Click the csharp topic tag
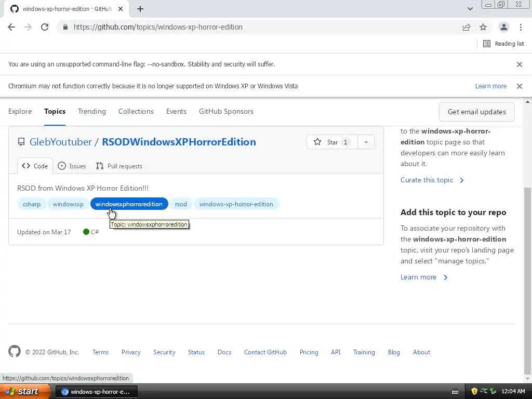 tap(32, 204)
